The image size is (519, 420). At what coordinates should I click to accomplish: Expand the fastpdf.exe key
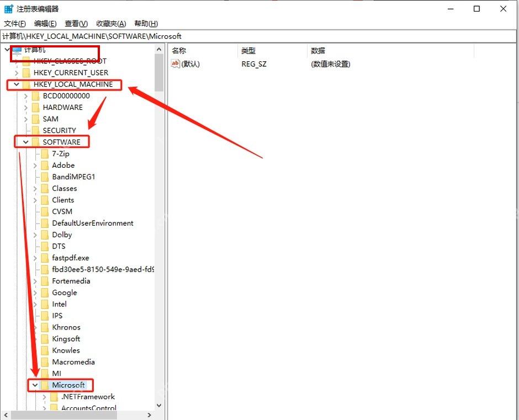pyautogui.click(x=35, y=258)
